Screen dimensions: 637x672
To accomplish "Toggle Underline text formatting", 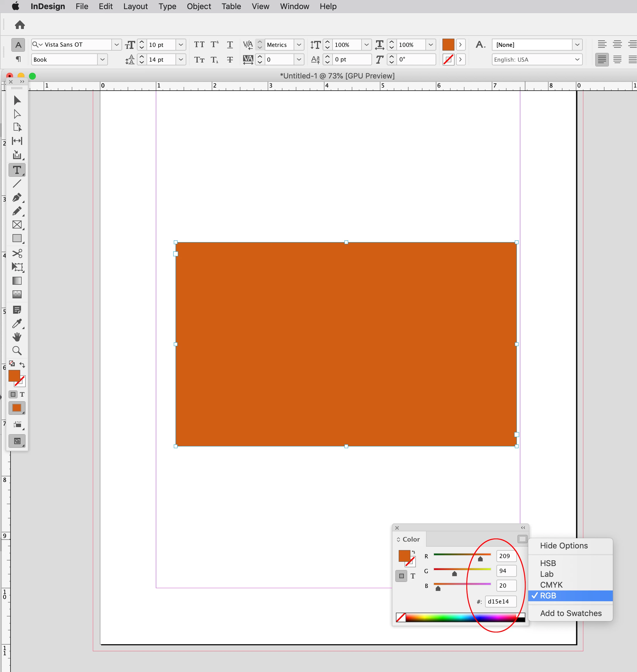I will [230, 45].
